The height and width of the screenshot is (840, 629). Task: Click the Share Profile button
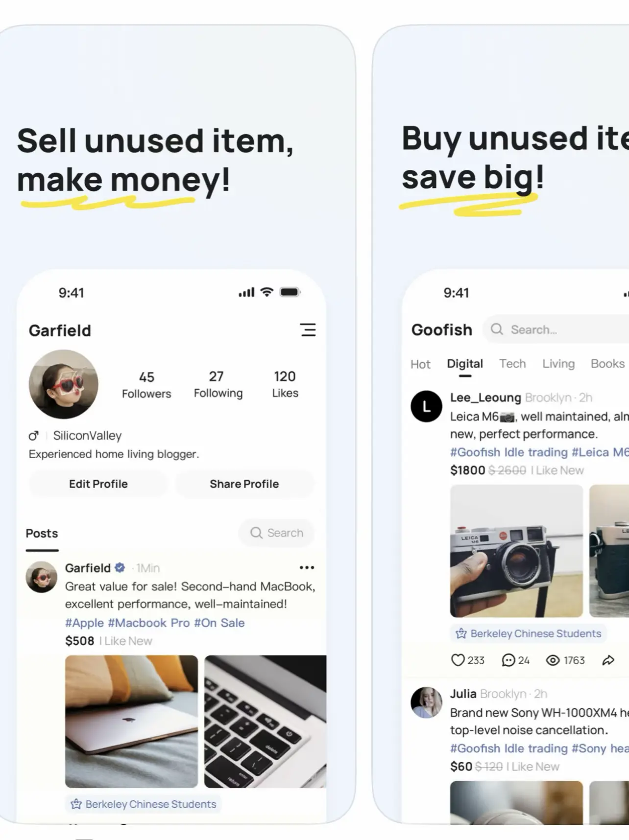click(244, 484)
